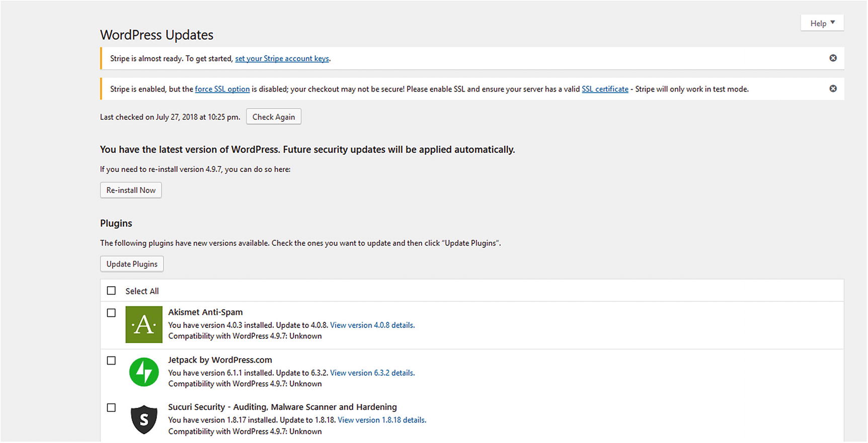Select the Jetpack by WordPress.com checkbox

[x=111, y=361]
